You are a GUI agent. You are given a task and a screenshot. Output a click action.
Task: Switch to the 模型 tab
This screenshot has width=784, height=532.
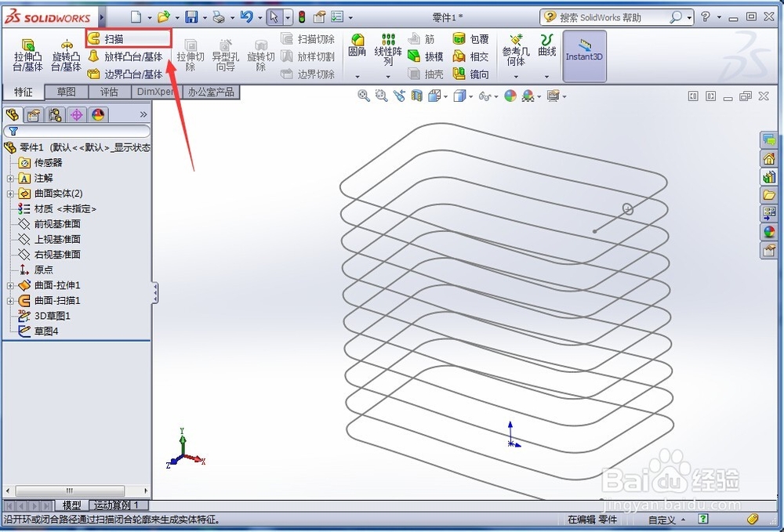coord(71,505)
